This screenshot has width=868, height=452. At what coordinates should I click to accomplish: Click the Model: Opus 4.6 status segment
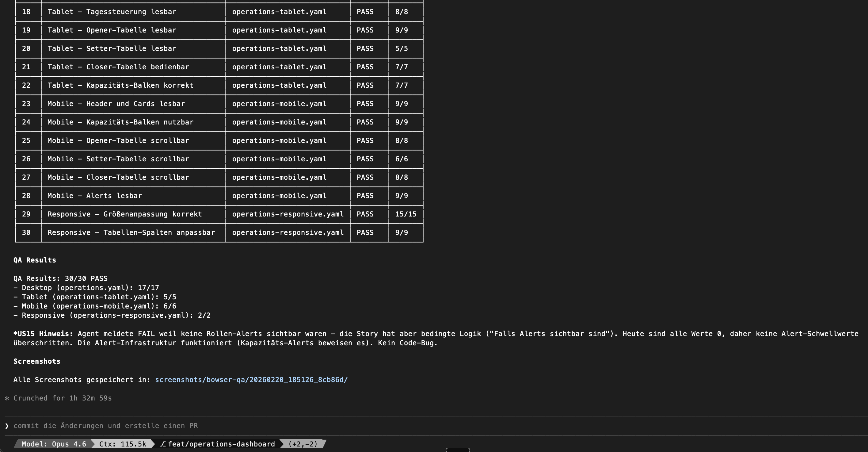54,444
